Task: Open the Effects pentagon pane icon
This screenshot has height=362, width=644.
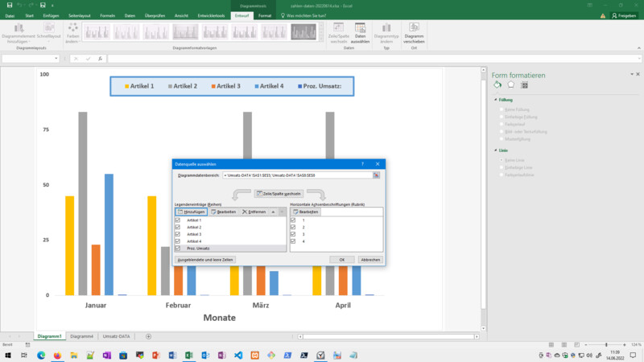Action: [x=510, y=85]
